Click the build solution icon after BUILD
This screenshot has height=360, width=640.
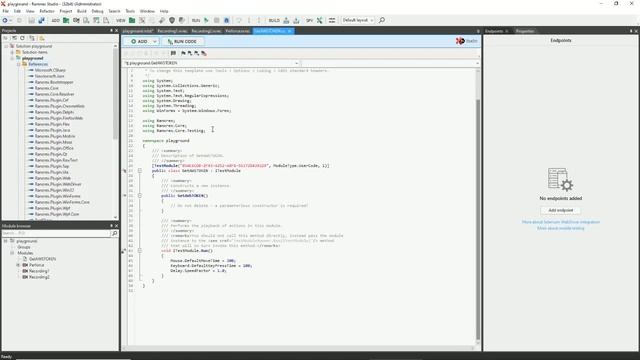click(x=286, y=20)
